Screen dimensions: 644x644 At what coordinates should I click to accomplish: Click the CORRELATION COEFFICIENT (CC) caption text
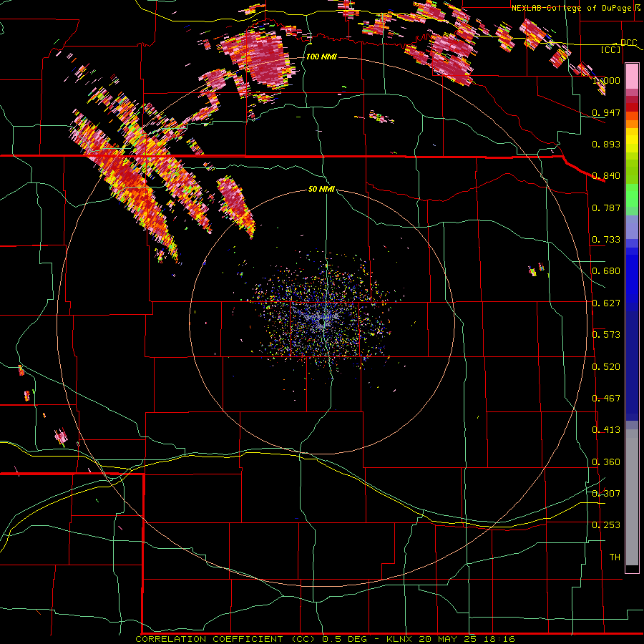(225, 639)
